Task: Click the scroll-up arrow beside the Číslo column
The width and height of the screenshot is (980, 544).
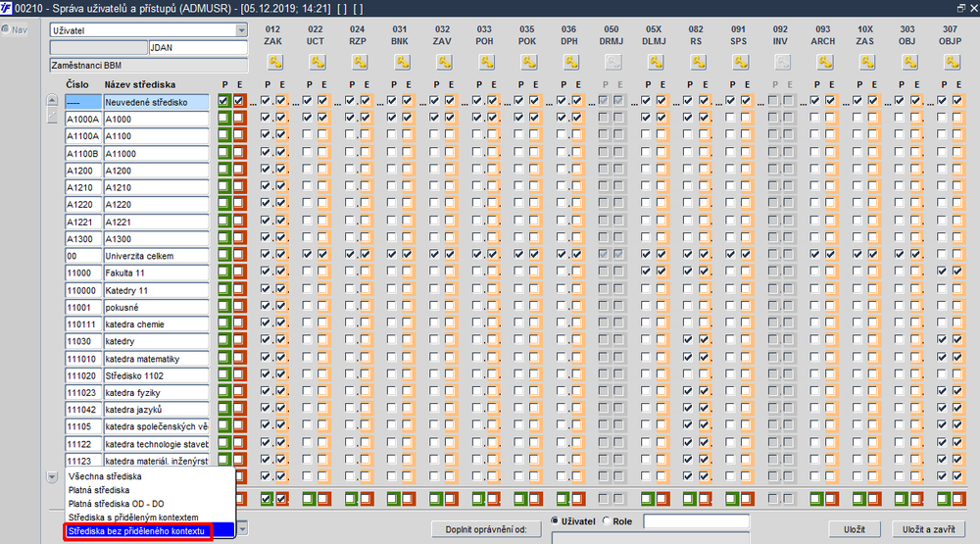Action: coord(52,100)
